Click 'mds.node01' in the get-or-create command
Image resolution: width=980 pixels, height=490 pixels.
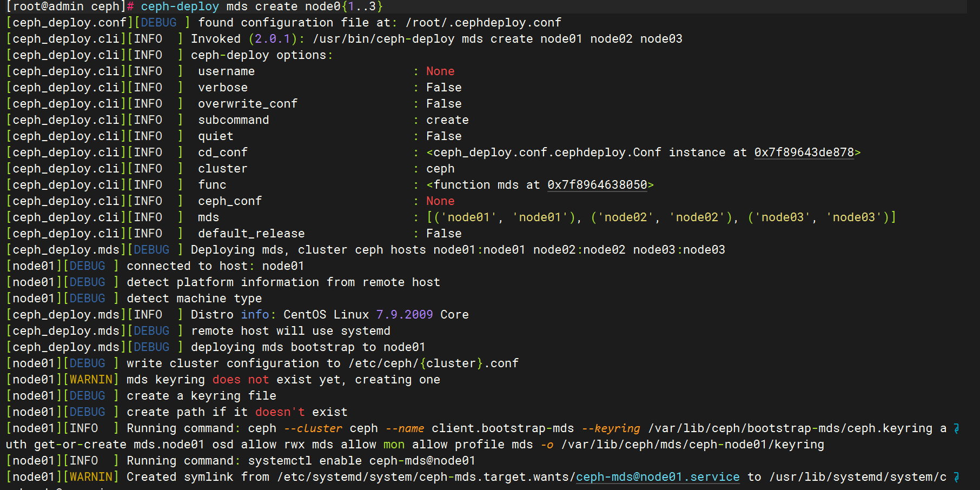169,445
